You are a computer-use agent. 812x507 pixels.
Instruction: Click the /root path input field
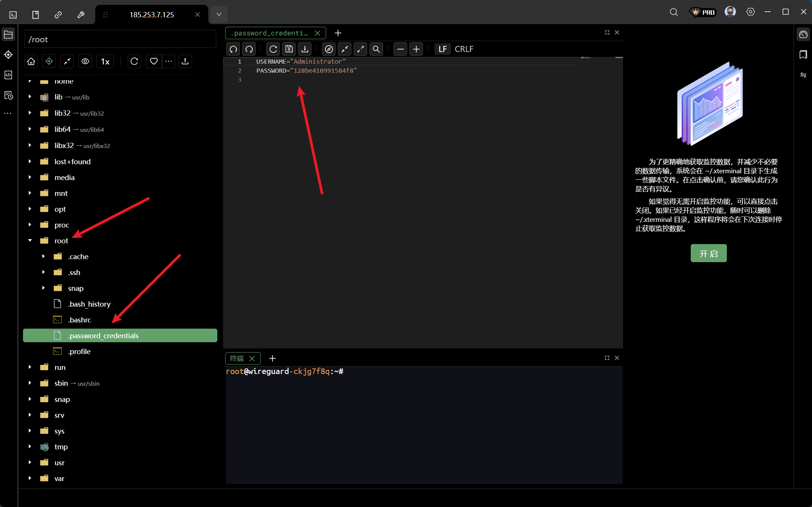click(x=120, y=40)
